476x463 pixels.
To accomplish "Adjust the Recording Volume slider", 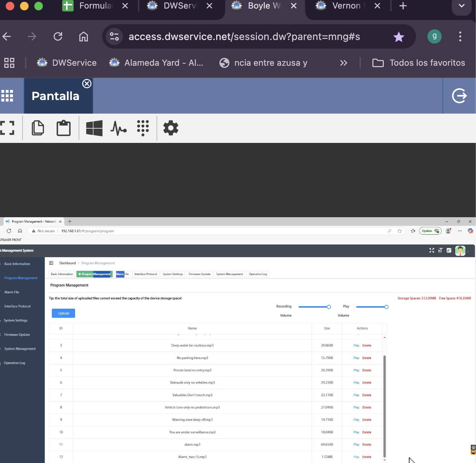I will [314, 307].
